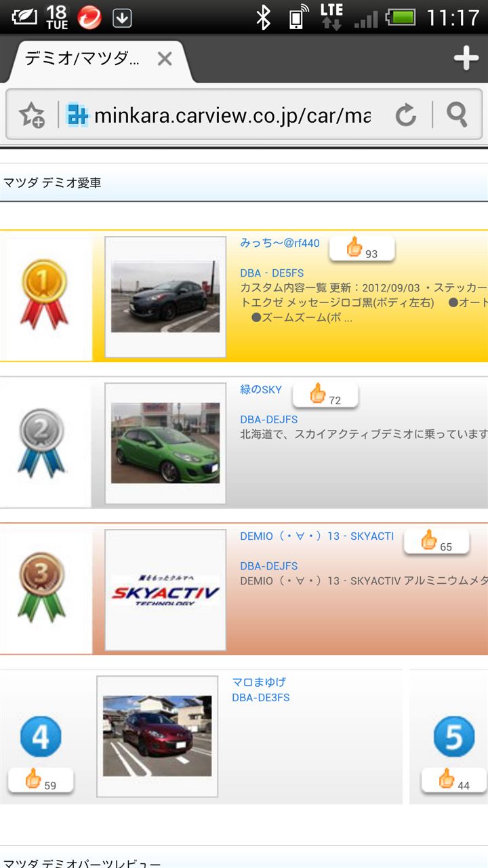Tap the 18 TUE calendar notification

pos(57,17)
